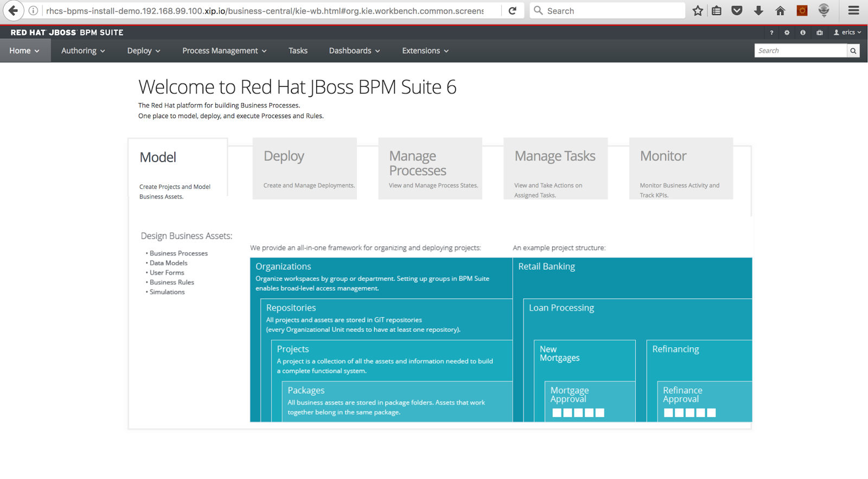Go back with the browser back arrow
868x479 pixels.
click(13, 10)
